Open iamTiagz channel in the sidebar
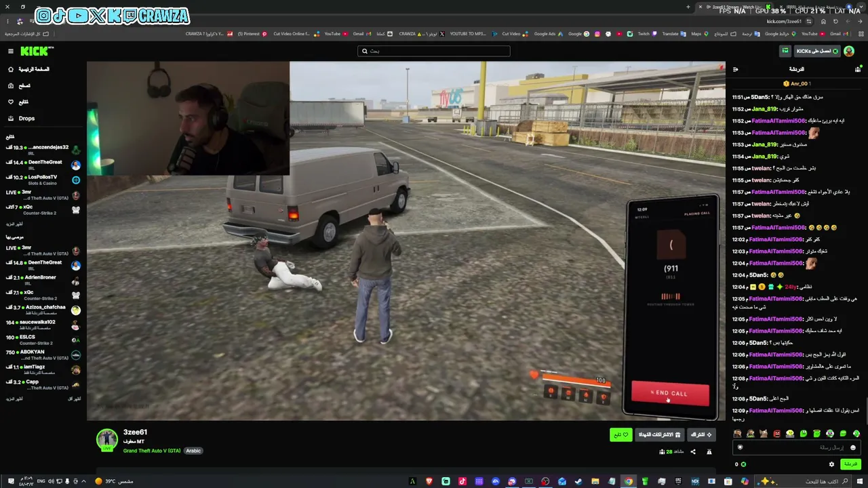The height and width of the screenshot is (488, 868). [42, 369]
